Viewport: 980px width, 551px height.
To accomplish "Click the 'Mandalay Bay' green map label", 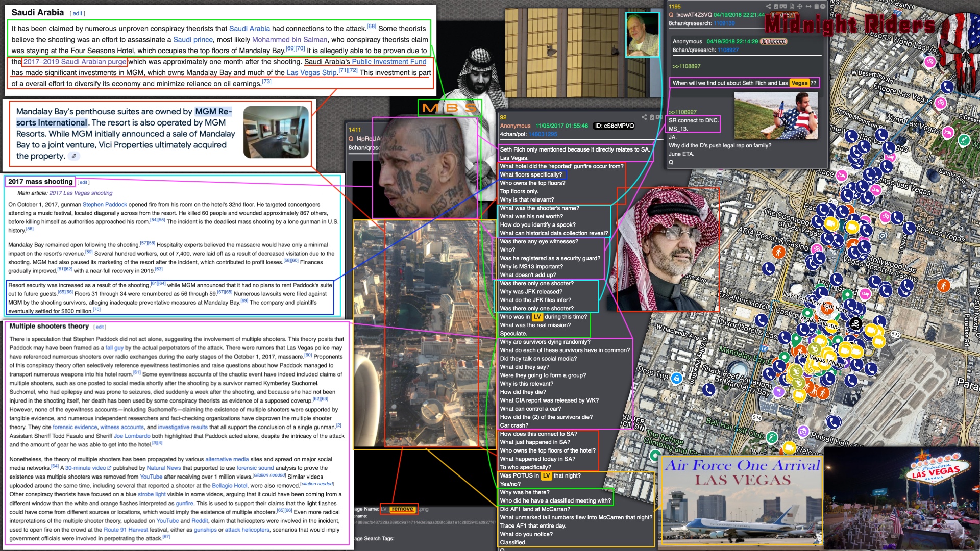I will pos(746,356).
